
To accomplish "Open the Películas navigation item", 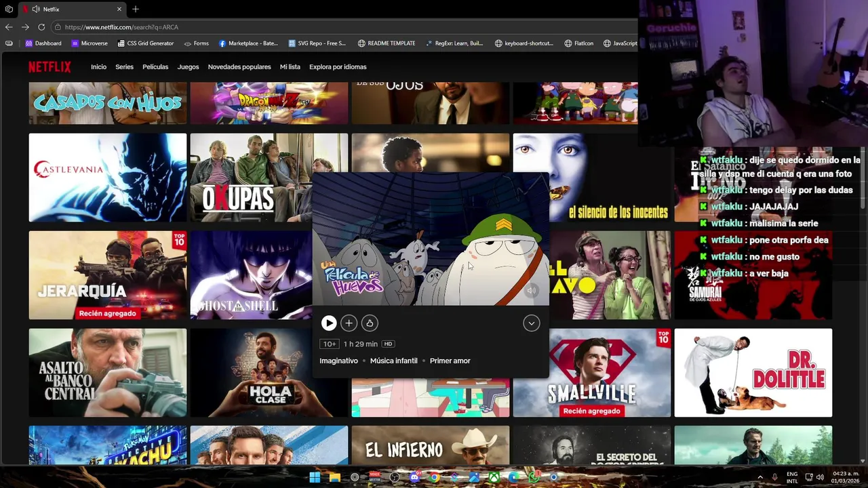I will click(155, 67).
